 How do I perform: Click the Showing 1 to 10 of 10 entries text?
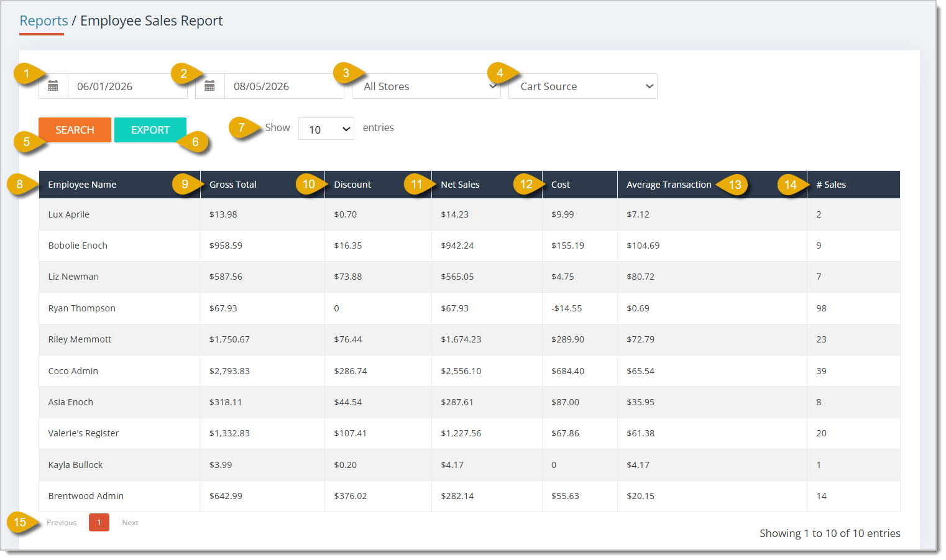[x=830, y=533]
